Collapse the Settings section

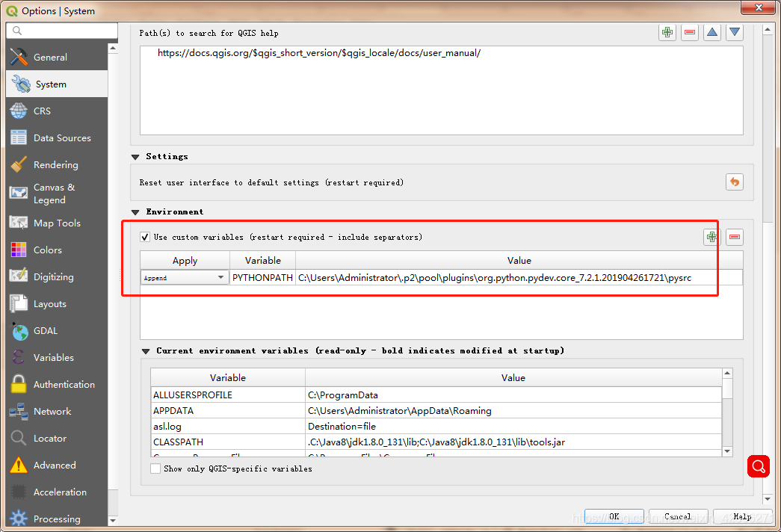135,157
